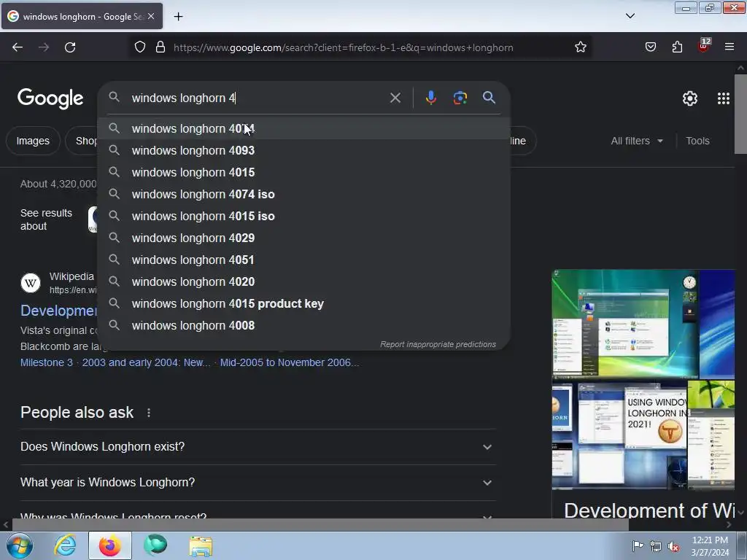The height and width of the screenshot is (560, 747).
Task: Open More options next to People also ask
Action: [x=149, y=413]
